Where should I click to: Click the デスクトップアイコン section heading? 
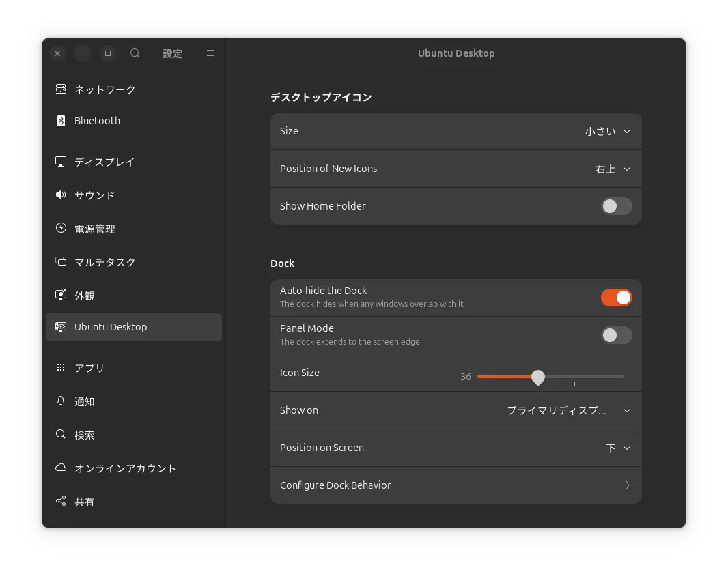(321, 97)
